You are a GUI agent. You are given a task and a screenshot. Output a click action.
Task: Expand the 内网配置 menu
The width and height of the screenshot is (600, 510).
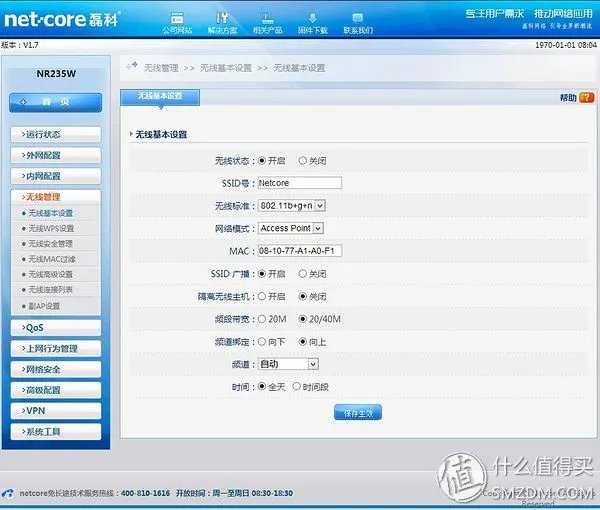click(56, 176)
